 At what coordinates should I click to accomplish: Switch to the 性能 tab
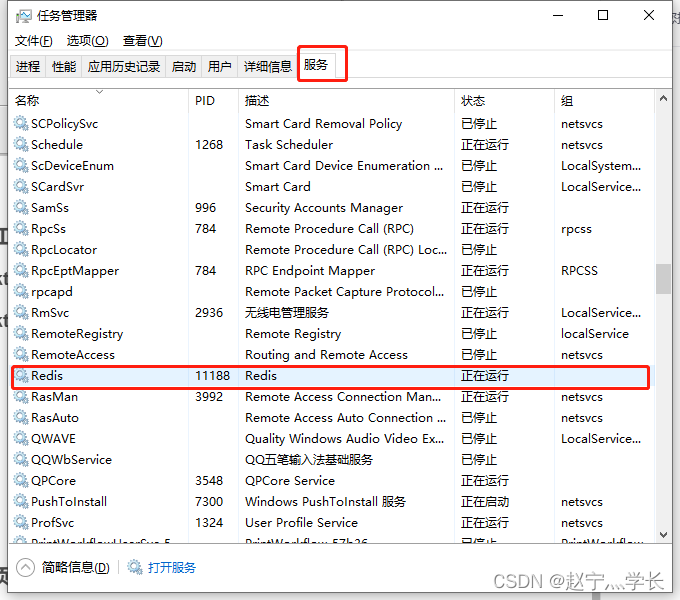tap(64, 66)
